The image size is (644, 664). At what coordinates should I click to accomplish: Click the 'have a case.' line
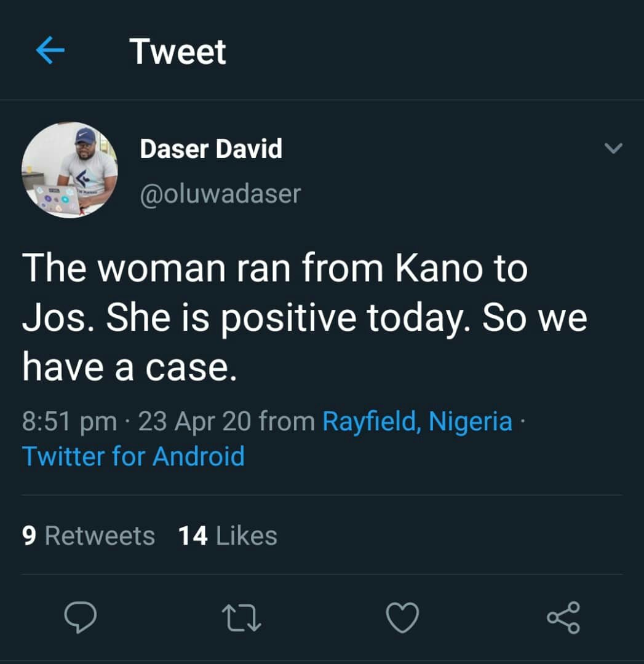tap(129, 367)
